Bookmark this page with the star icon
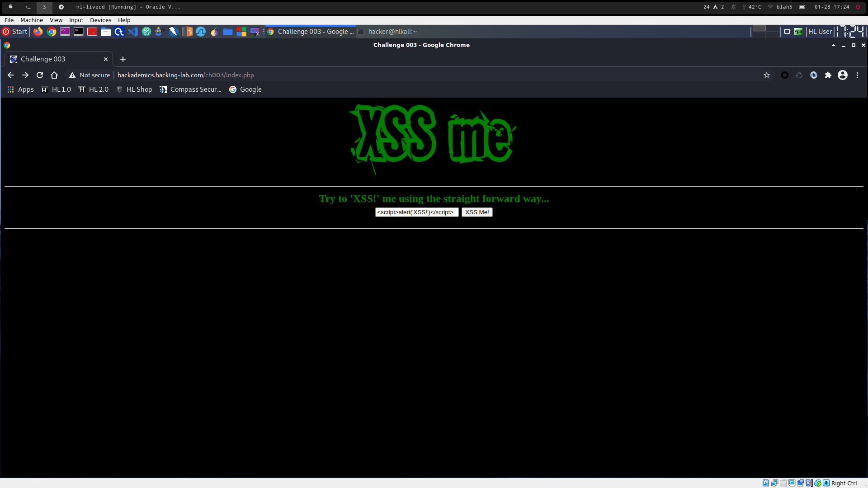 (767, 75)
